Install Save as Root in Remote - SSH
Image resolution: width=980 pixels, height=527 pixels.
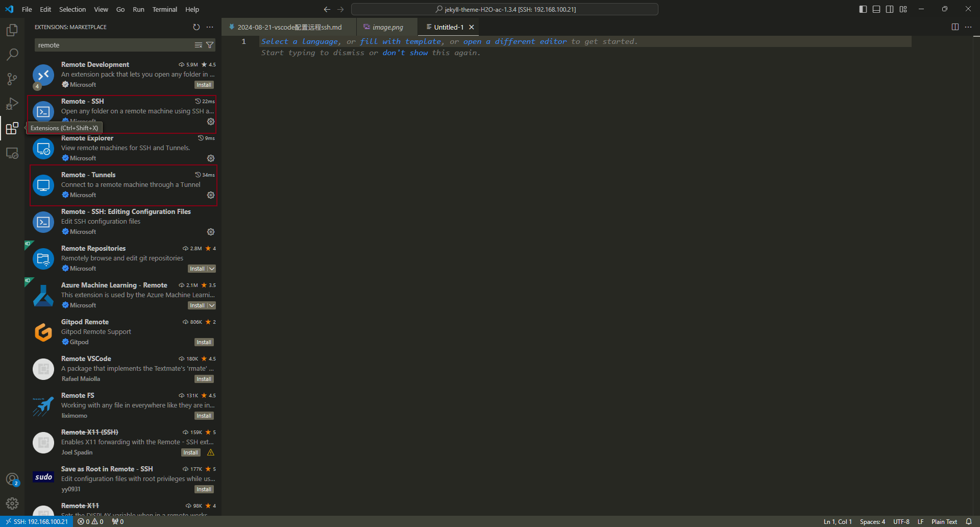click(204, 489)
